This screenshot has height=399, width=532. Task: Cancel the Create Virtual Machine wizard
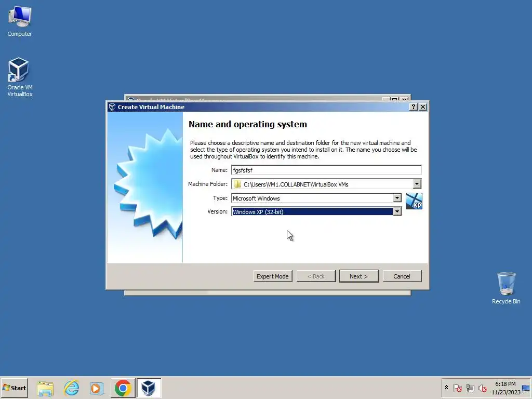pos(402,276)
